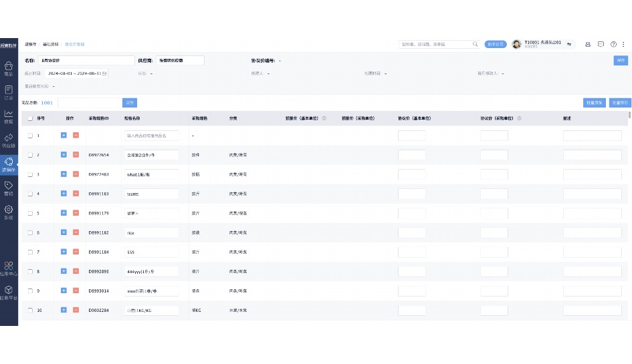Click the red minus icon in row 4
Screen dimensions: 632x364
coord(76,194)
